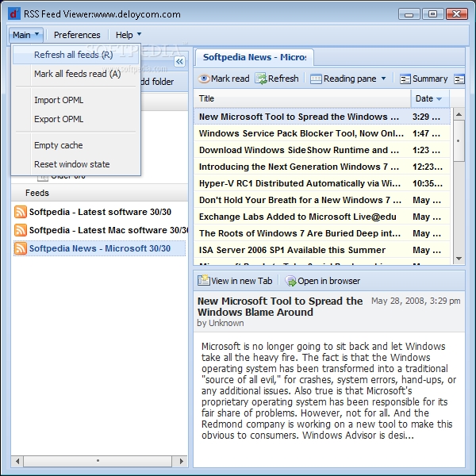Select Export OPML from menu
Viewport: 476px width, 476px height.
75,119
